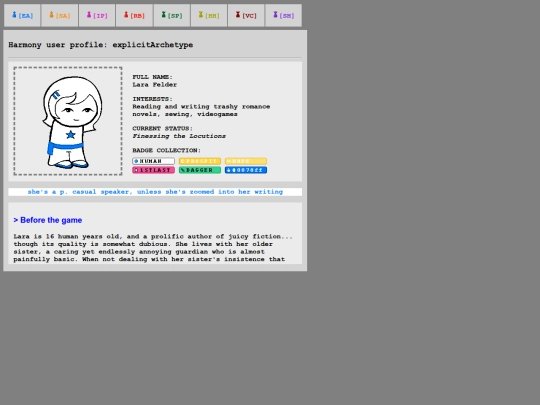Viewport: 540px width, 405px height.
Task: Click the pale yellow HOPE badge
Action: tap(246, 161)
